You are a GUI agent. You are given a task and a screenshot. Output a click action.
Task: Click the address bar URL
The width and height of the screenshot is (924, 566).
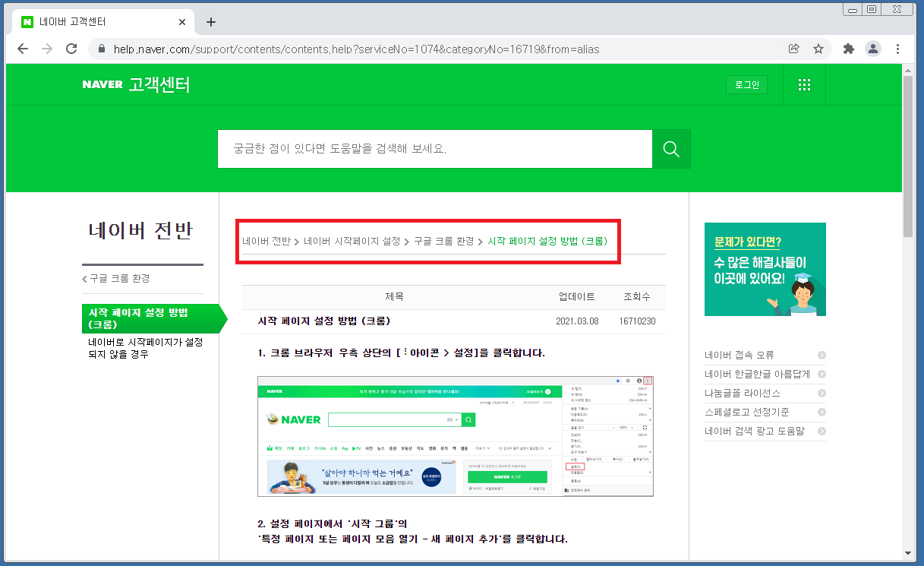tap(357, 49)
